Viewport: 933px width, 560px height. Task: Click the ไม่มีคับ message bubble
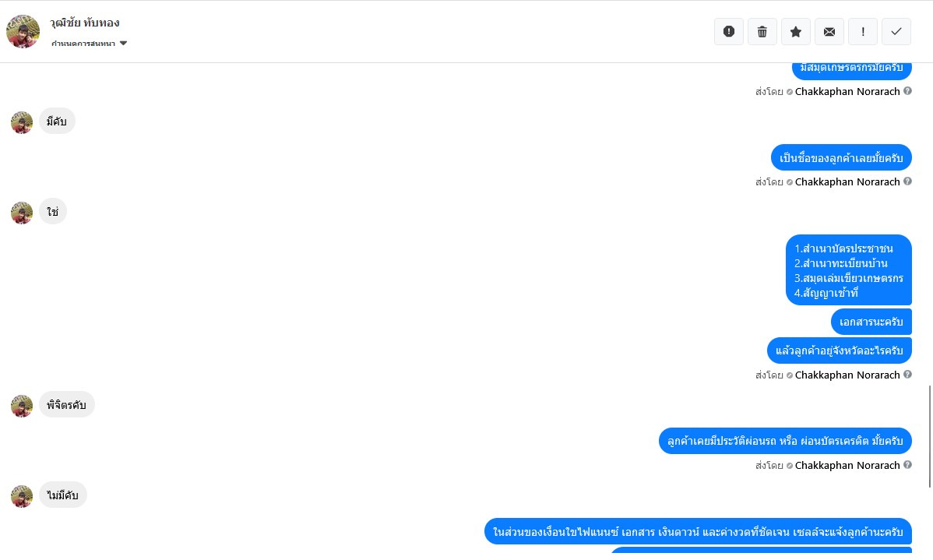(63, 495)
